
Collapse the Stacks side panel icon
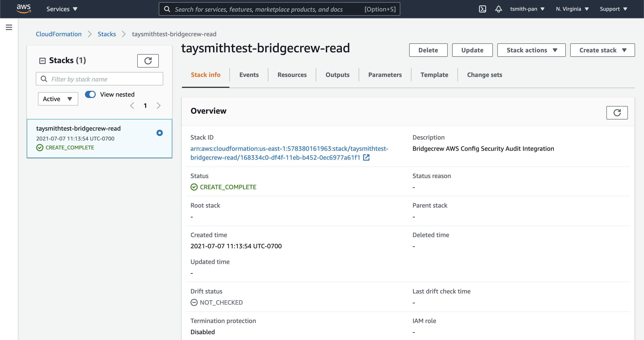(x=42, y=61)
